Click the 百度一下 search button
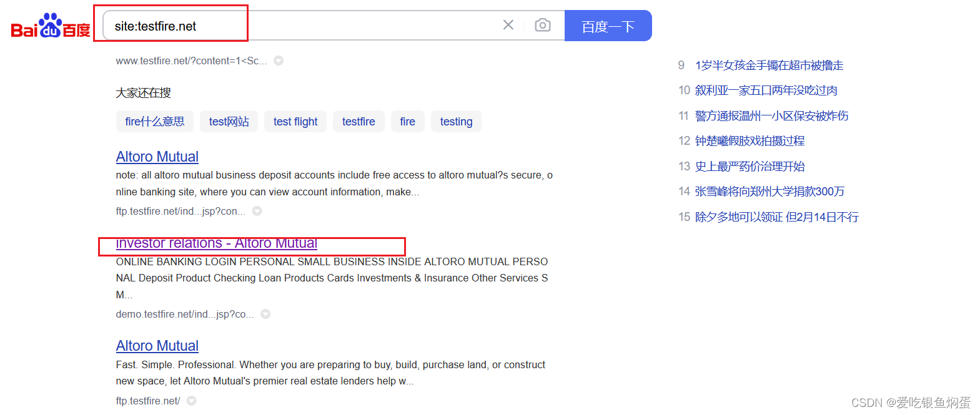The height and width of the screenshot is (415, 980). (608, 26)
